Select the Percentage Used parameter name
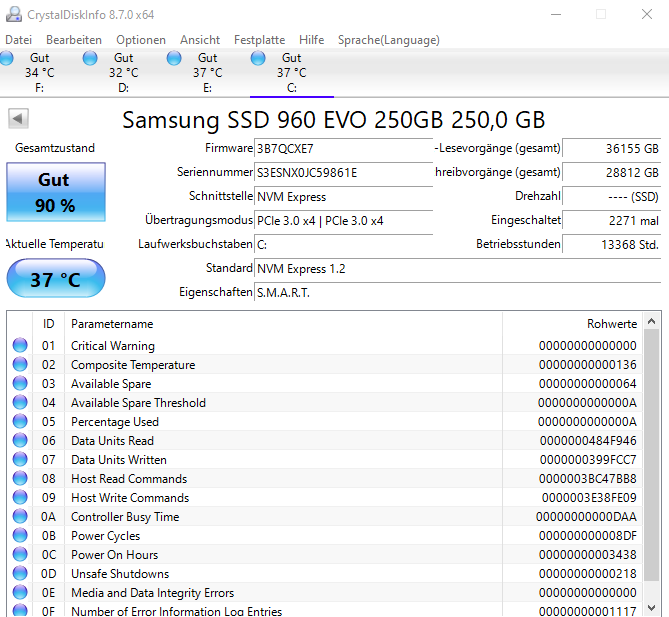The height and width of the screenshot is (617, 669). tap(114, 422)
